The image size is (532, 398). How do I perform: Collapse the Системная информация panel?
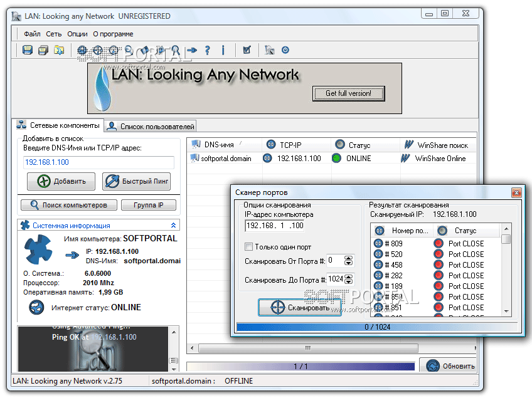tap(173, 225)
